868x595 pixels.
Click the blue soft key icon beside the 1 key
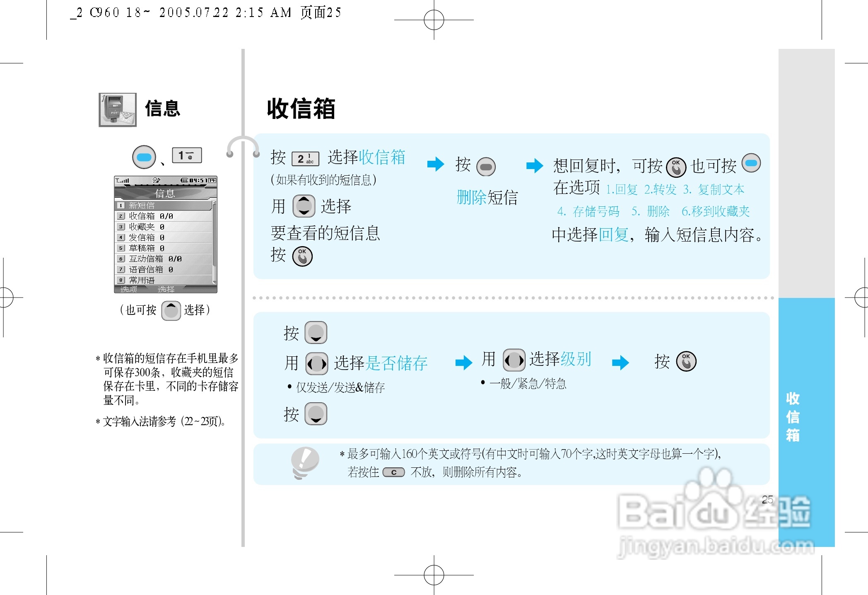tap(144, 157)
